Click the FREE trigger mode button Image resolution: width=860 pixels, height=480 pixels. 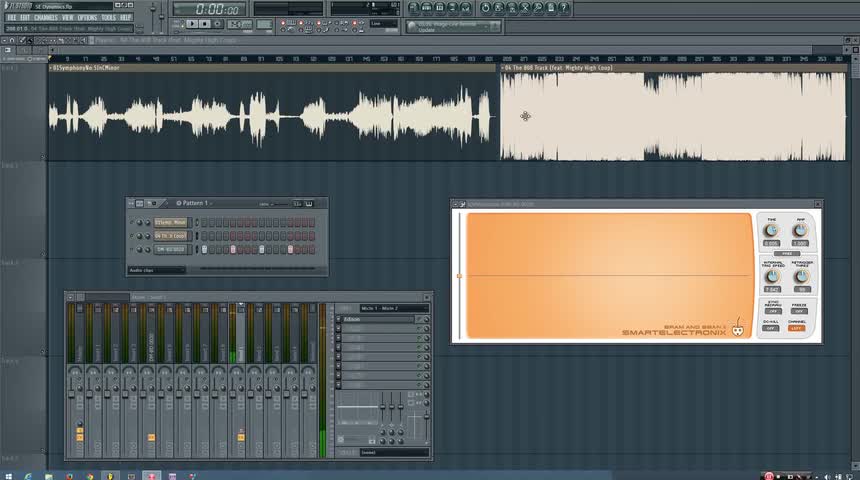785,253
